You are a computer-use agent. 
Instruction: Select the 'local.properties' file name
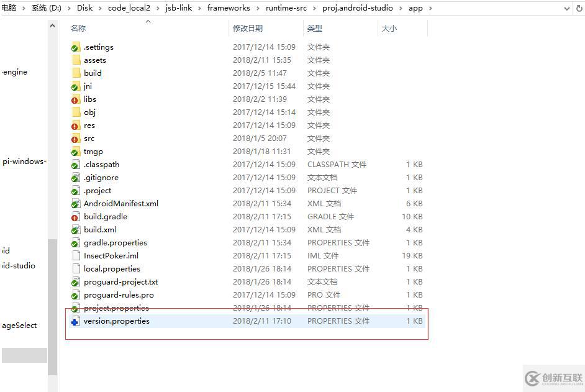click(x=112, y=269)
